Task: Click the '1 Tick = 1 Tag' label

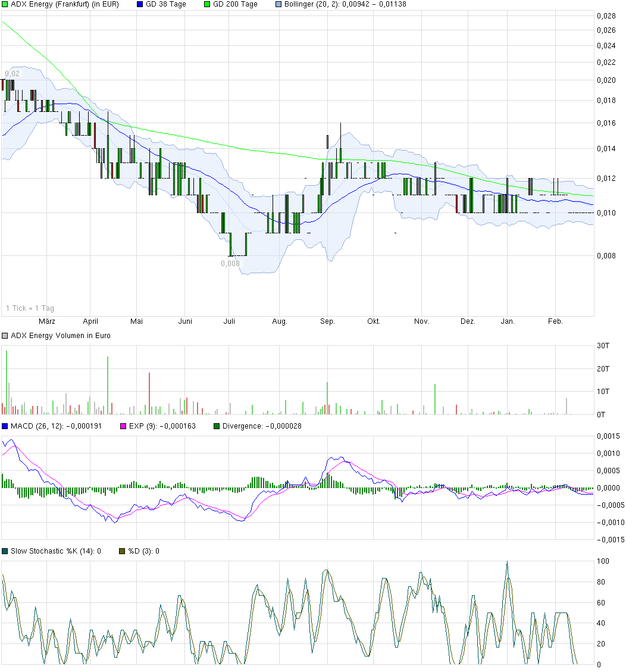Action: 29,308
